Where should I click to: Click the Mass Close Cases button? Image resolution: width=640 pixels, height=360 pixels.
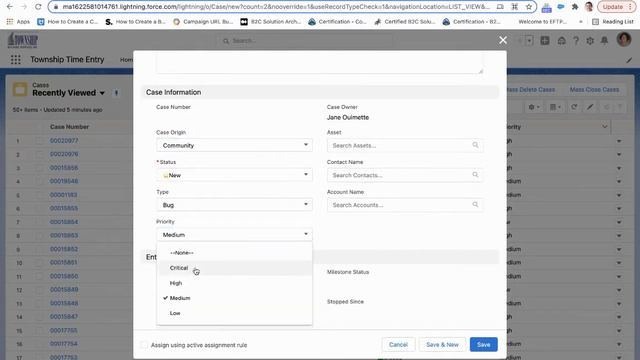point(594,89)
